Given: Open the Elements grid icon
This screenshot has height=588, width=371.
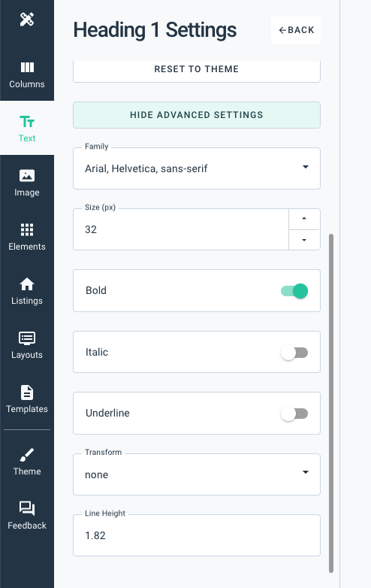Looking at the screenshot, I should (27, 230).
